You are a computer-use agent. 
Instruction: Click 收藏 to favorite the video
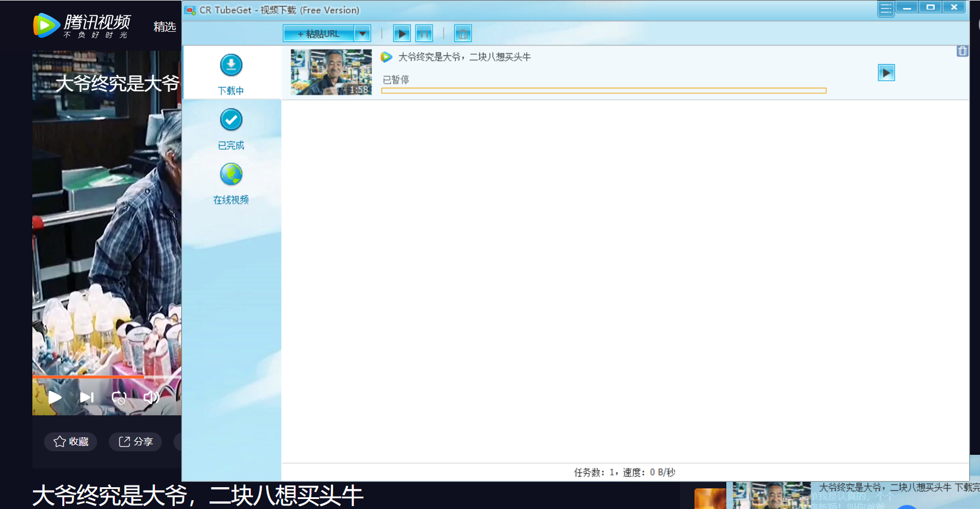point(71,442)
